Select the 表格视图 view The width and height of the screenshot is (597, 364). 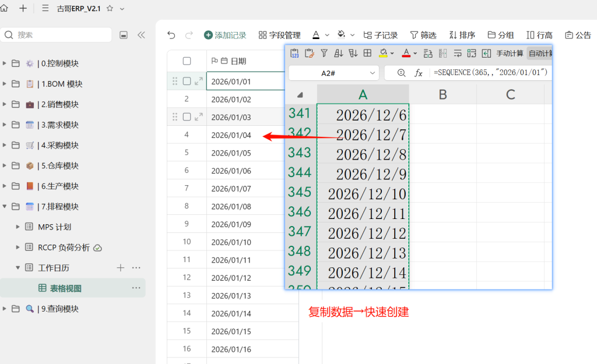(x=73, y=288)
